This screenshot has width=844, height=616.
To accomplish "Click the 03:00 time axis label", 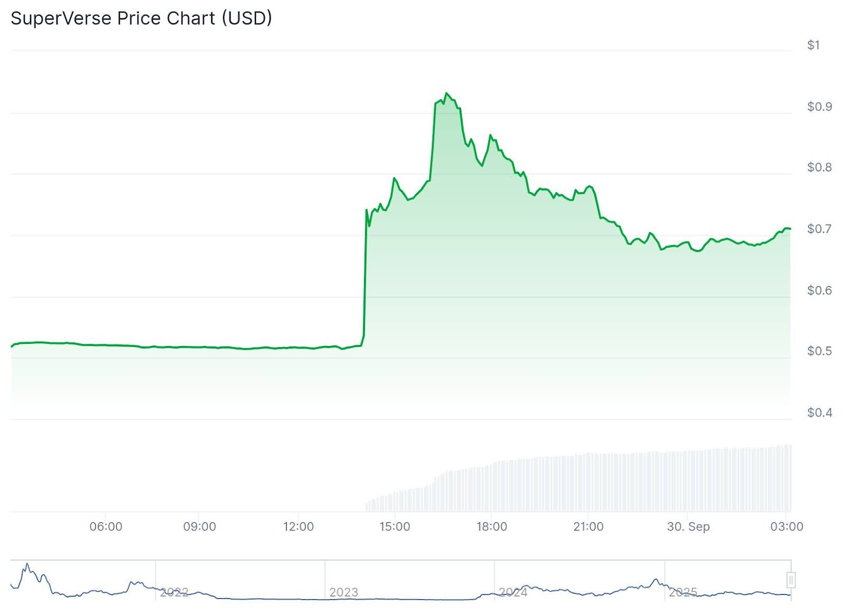I will 787,526.
